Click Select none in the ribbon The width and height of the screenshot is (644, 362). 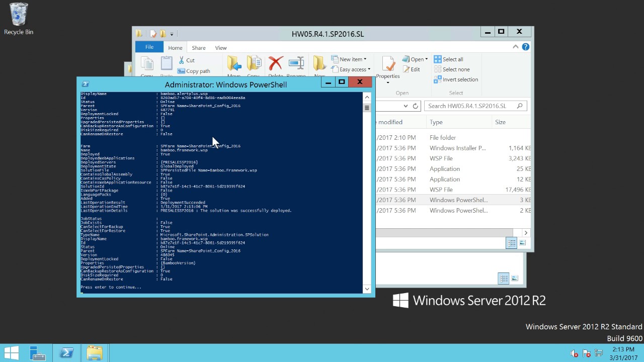pyautogui.click(x=452, y=69)
